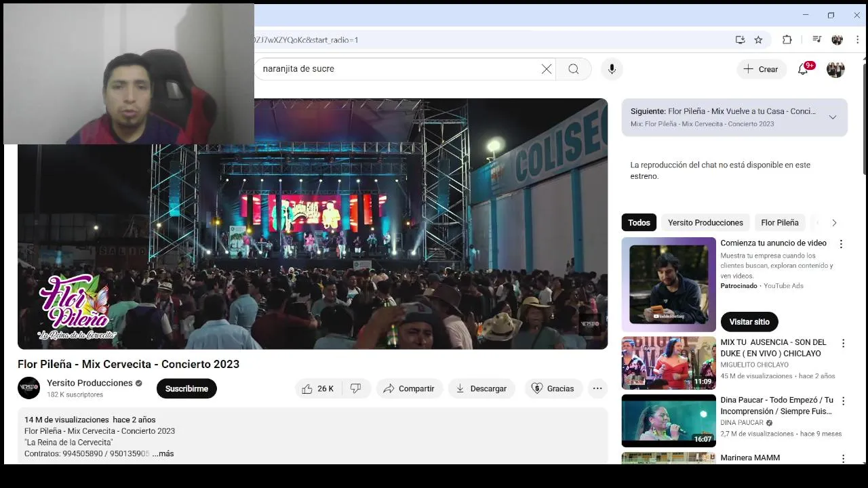Open the YouTube account avatar menu
Image resolution: width=868 pixels, height=488 pixels.
[x=835, y=69]
